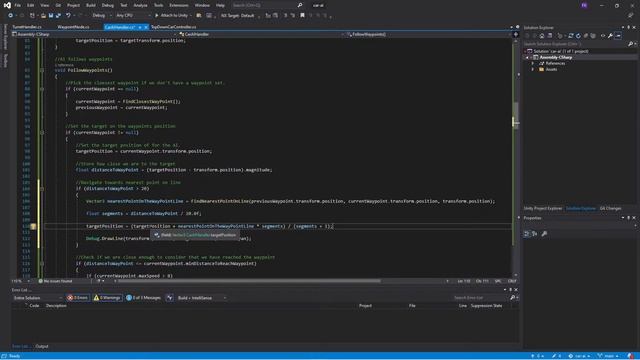Toggle the Solution Explorer view code eye icon
This screenshot has width=640, height=360.
(x=603, y=36)
